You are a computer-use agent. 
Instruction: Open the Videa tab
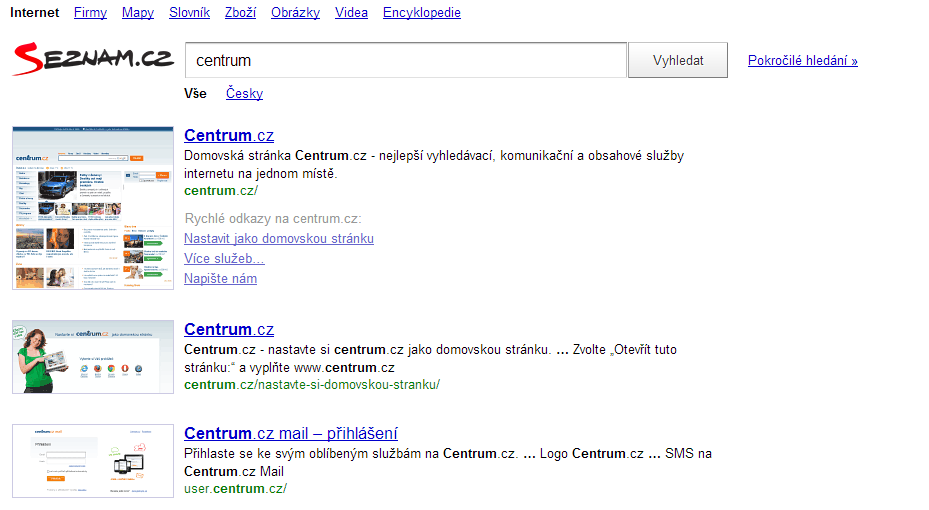pyautogui.click(x=351, y=12)
